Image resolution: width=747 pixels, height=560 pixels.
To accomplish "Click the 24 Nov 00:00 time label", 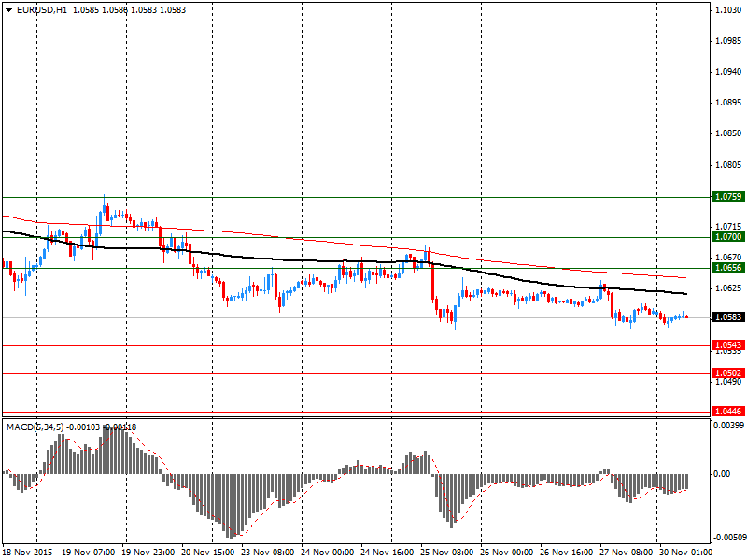I will pyautogui.click(x=328, y=553).
